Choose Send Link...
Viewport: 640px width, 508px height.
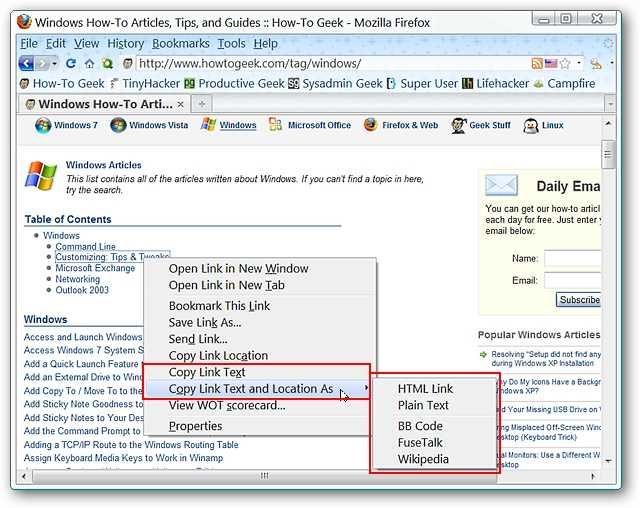(260, 339)
